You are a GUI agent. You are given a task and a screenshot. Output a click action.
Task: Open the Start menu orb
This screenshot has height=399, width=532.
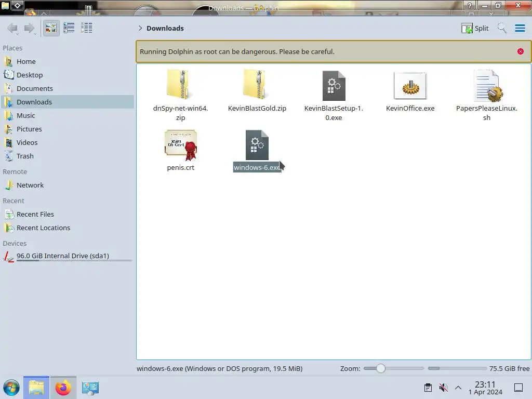tap(11, 388)
